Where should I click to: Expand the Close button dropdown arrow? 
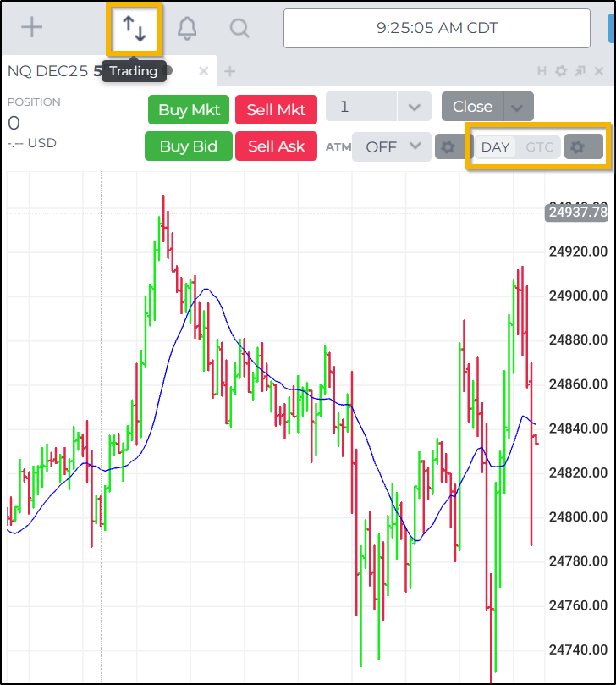[518, 107]
